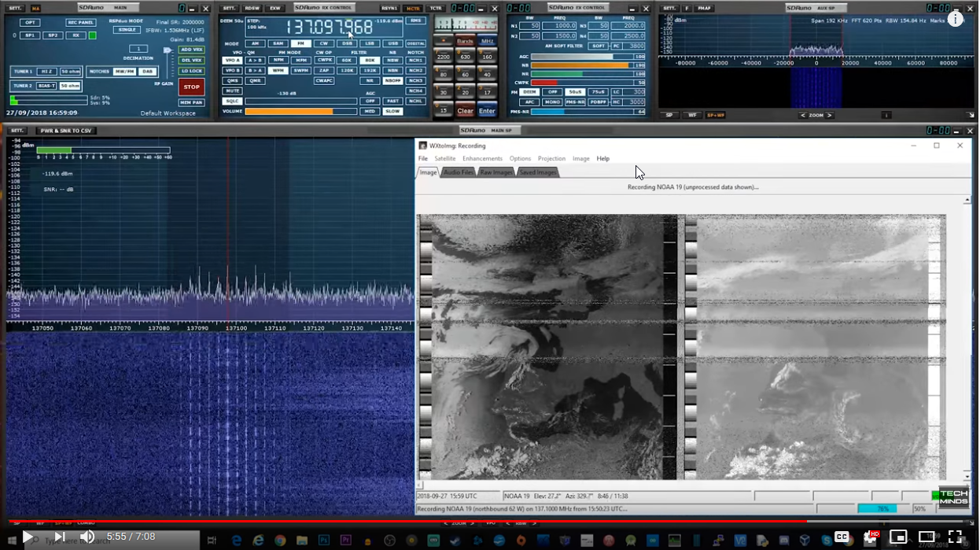Screen dimensions: 980x550
Task: Open the miniplayer
Action: pos(898,537)
